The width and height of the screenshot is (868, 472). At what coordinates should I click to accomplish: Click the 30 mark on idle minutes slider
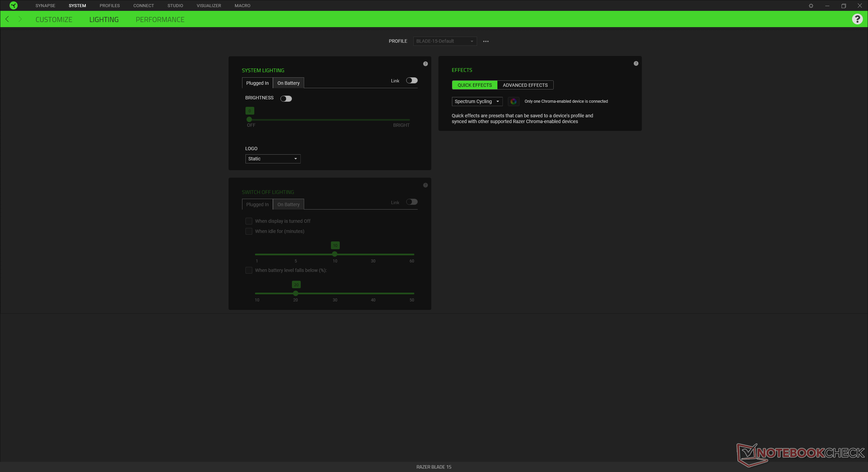[x=373, y=261]
